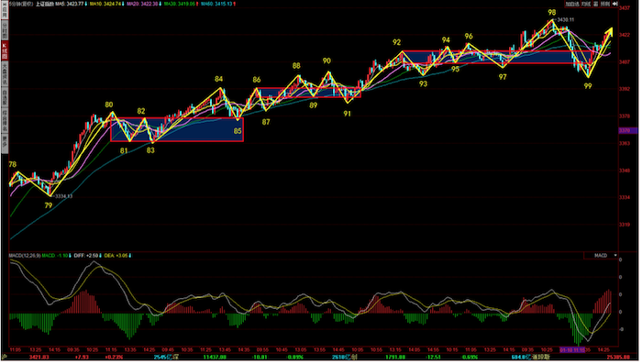Screen dimensions: 642x364
Task: Select the red K线图 sidebar tab
Action: pyautogui.click(x=5, y=50)
